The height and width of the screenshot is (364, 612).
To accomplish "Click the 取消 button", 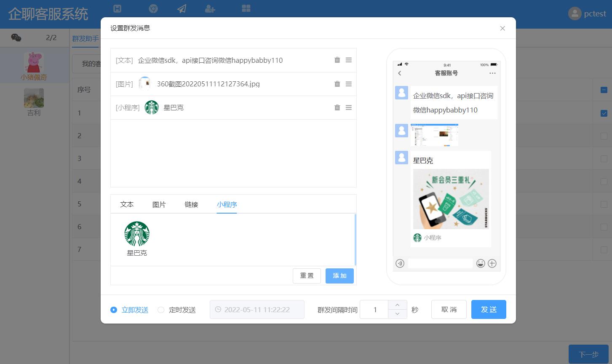I will [449, 310].
